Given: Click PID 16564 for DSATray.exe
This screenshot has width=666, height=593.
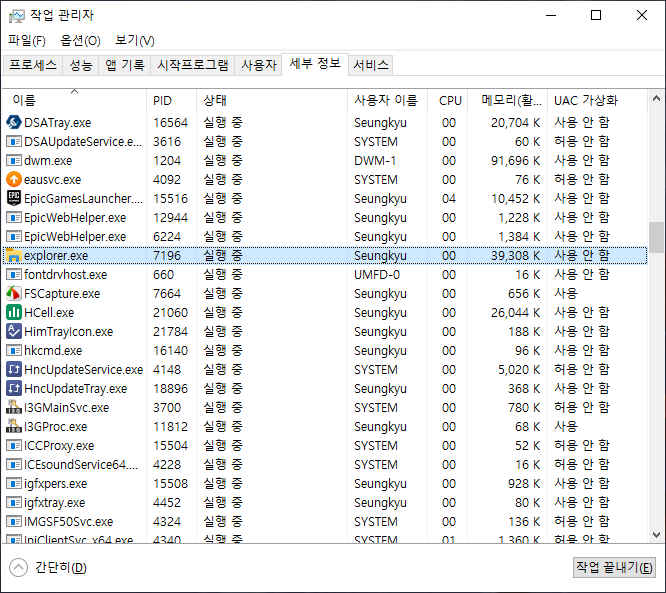Looking at the screenshot, I should (170, 123).
